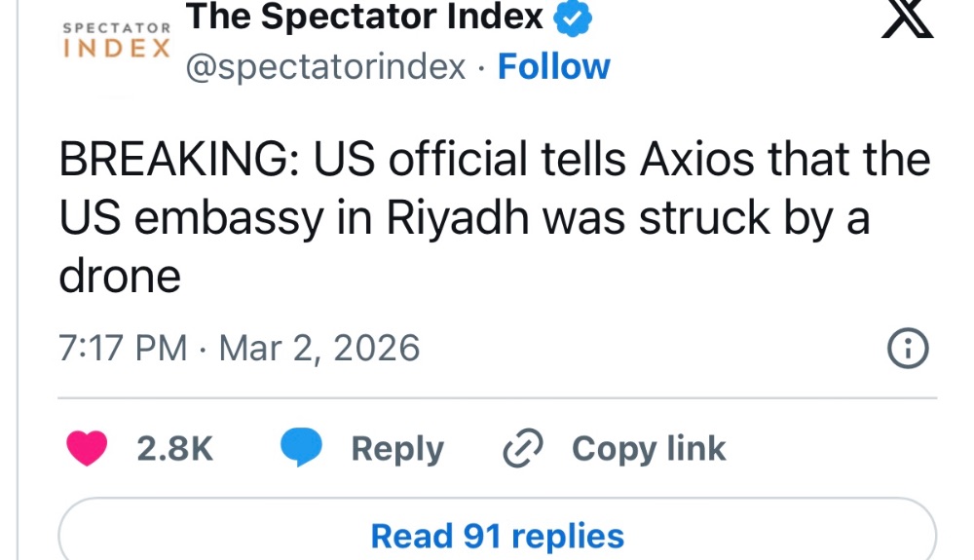974x560 pixels.
Task: Click the blue verified checkmark badge
Action: 574,19
